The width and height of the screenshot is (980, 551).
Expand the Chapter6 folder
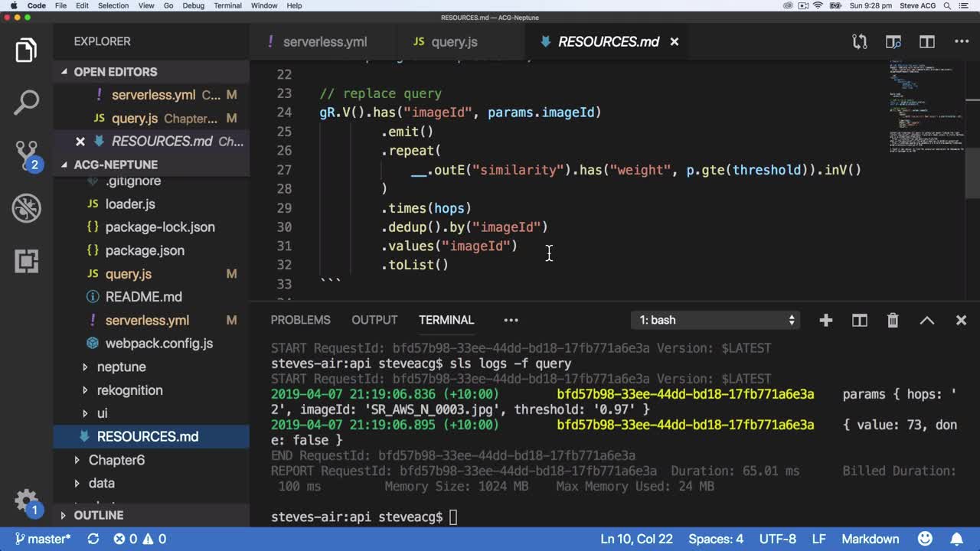point(116,460)
